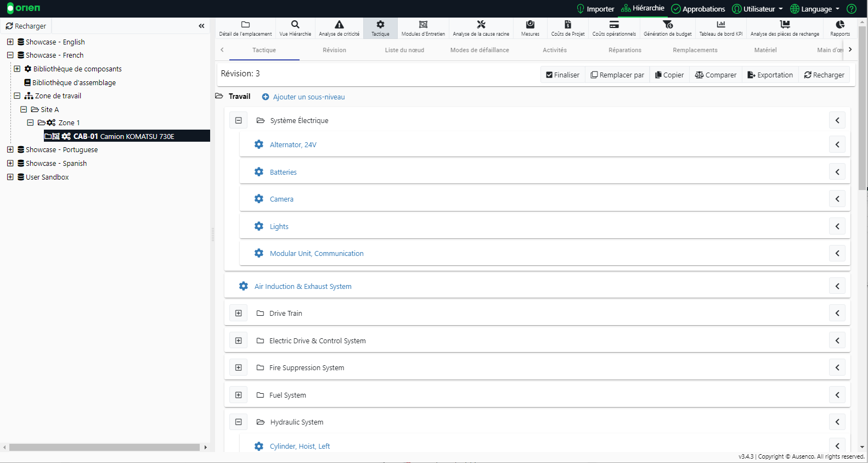The height and width of the screenshot is (463, 868).
Task: Expand Showcase - English tree node
Action: click(10, 42)
